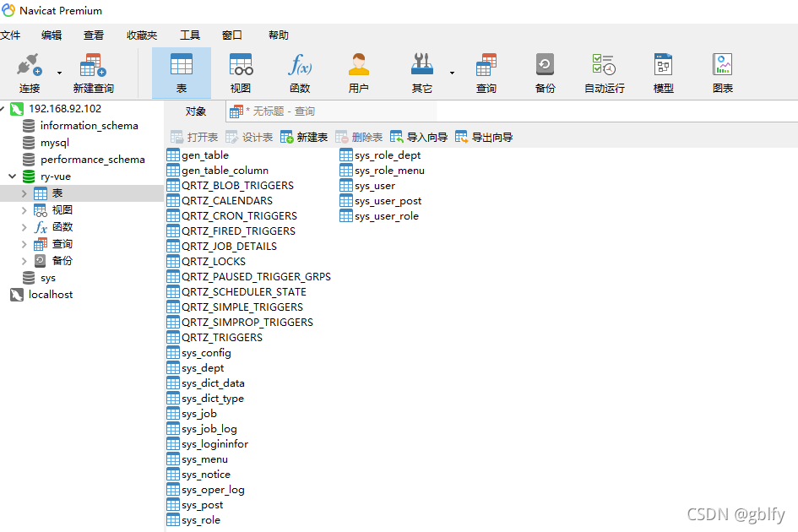Switch to the 对象 objects tab
798x532 pixels.
[195, 111]
